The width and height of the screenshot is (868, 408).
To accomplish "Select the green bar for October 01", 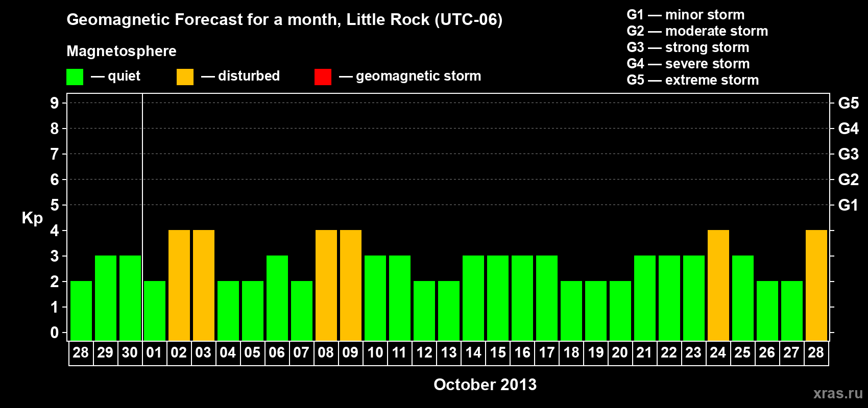I will [155, 311].
